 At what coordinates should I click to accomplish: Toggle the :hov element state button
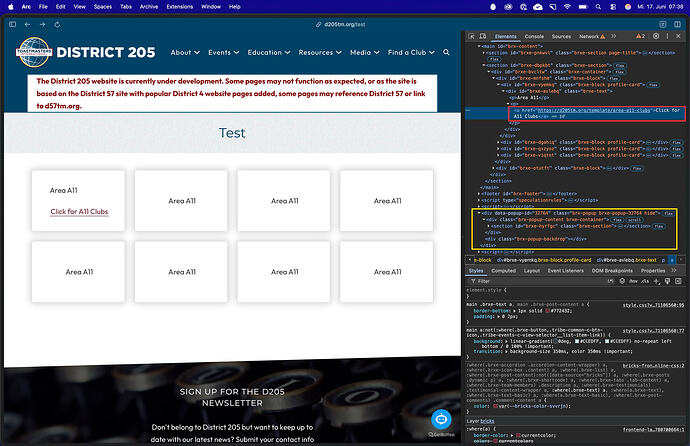pos(633,281)
